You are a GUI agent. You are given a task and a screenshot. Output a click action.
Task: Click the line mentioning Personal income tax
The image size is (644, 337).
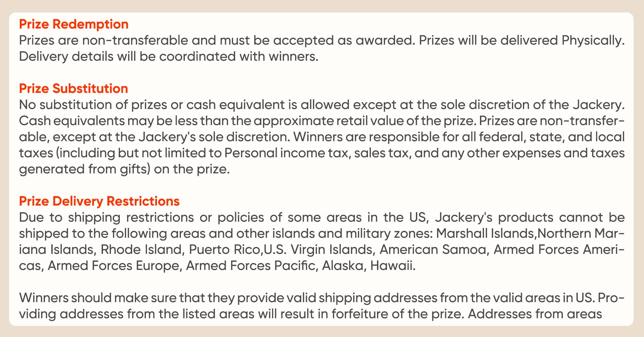coord(322,153)
